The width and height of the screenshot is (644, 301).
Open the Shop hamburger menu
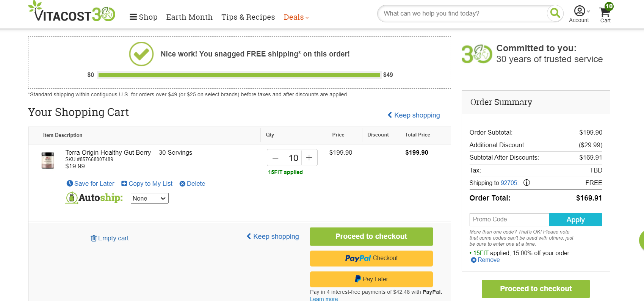[x=143, y=17]
